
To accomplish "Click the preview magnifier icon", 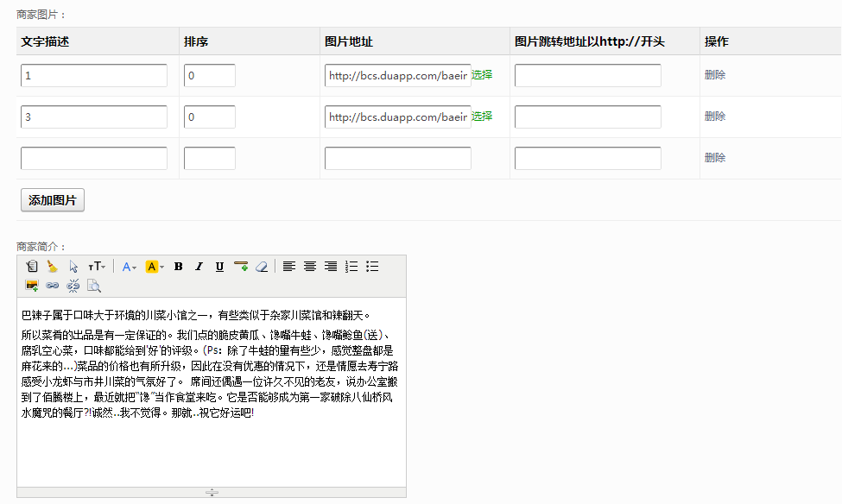I will tap(94, 285).
